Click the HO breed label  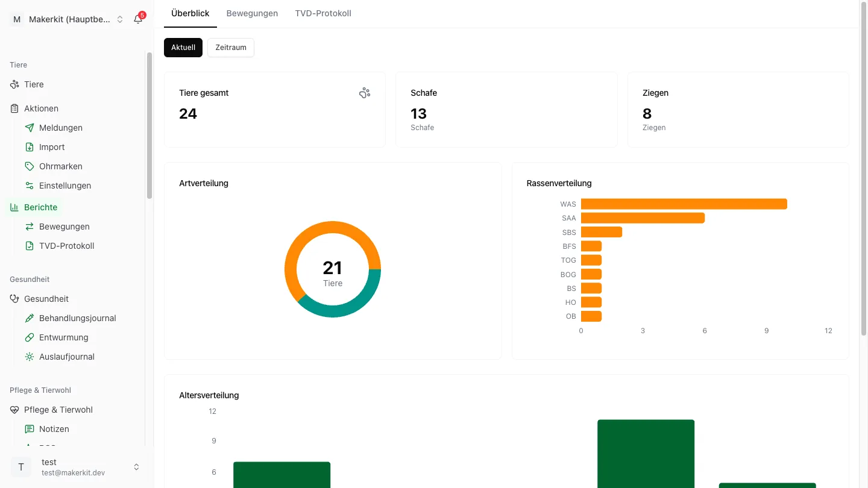click(x=571, y=302)
